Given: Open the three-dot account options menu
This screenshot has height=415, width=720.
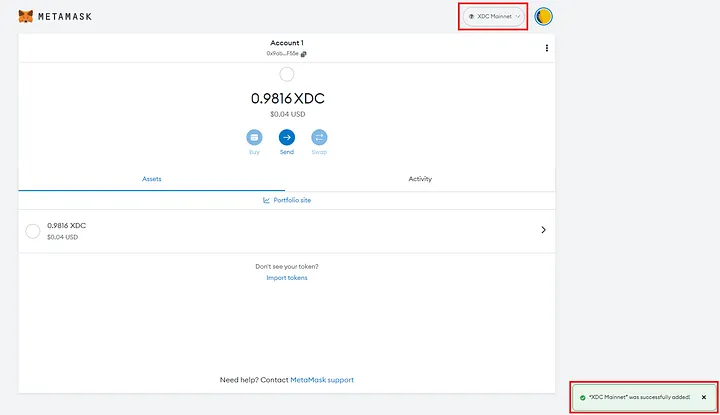Looking at the screenshot, I should click(x=546, y=48).
